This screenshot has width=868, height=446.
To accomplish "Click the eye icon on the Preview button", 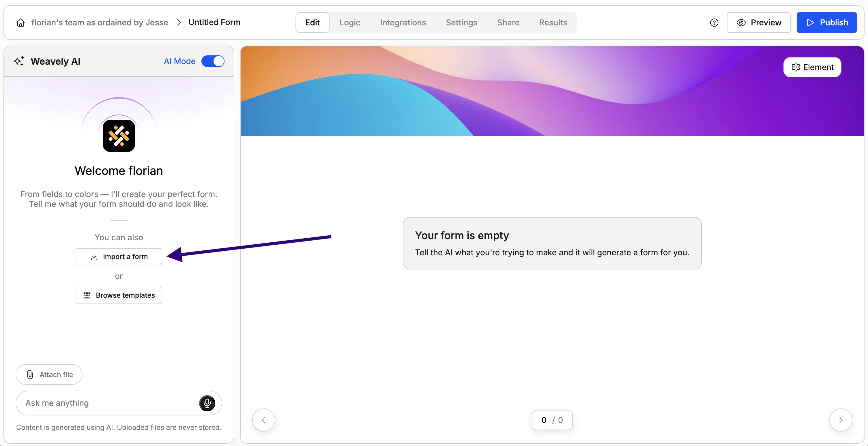I will [741, 22].
